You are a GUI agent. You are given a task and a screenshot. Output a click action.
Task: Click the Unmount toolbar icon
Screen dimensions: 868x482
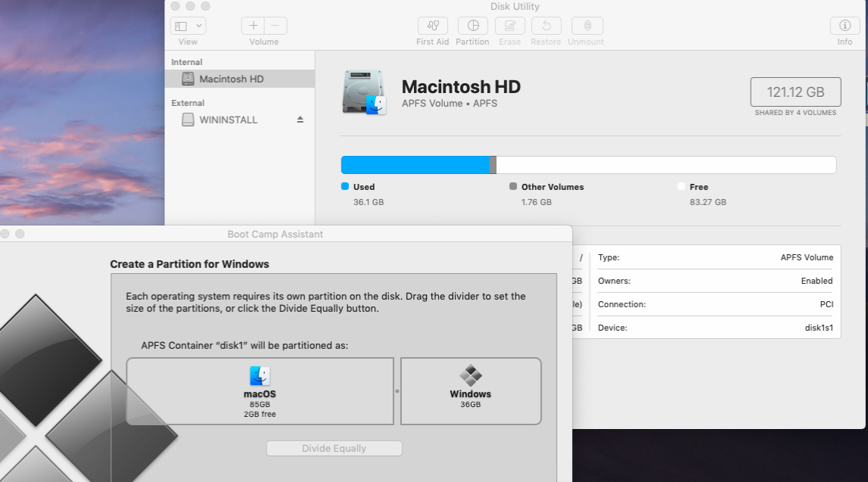tap(587, 26)
